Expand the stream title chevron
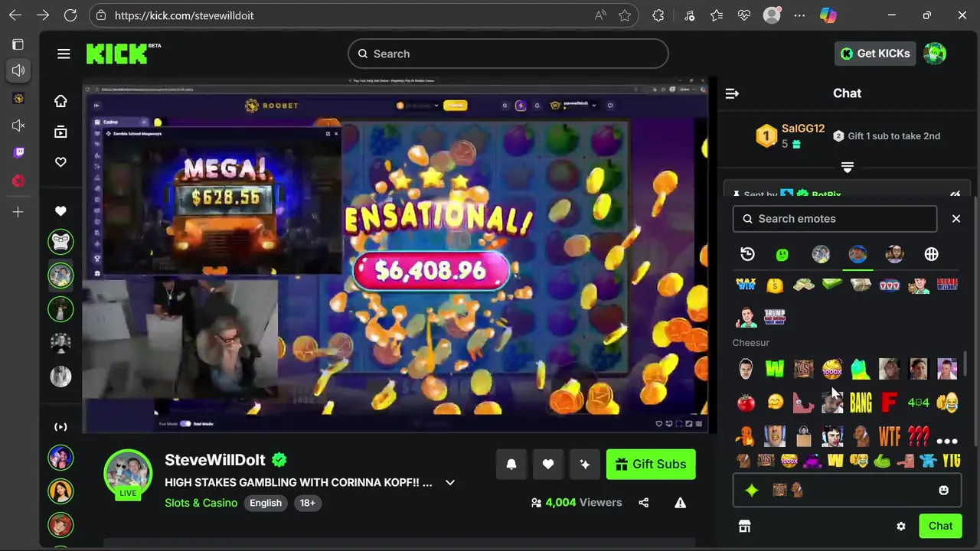The height and width of the screenshot is (551, 980). (450, 483)
